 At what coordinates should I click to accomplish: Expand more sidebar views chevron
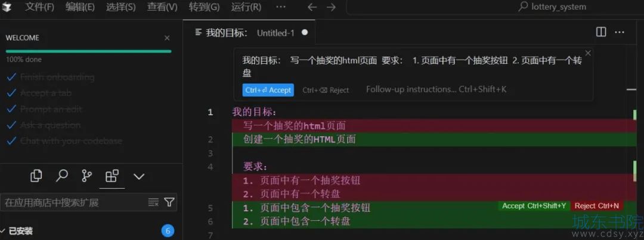[139, 176]
